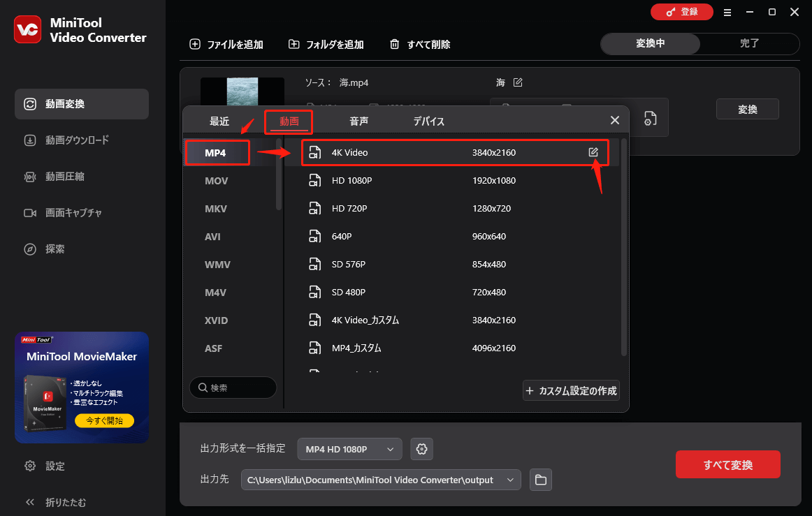The width and height of the screenshot is (812, 516).
Task: Click the MiniTool MovieMaker banner title
Action: [82, 357]
